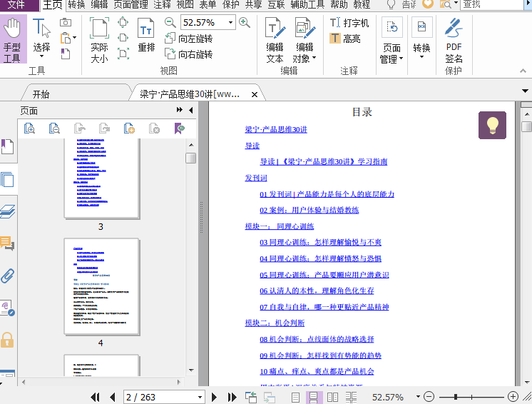Activate the Select text tool
The height and width of the screenshot is (404, 532).
(x=41, y=38)
